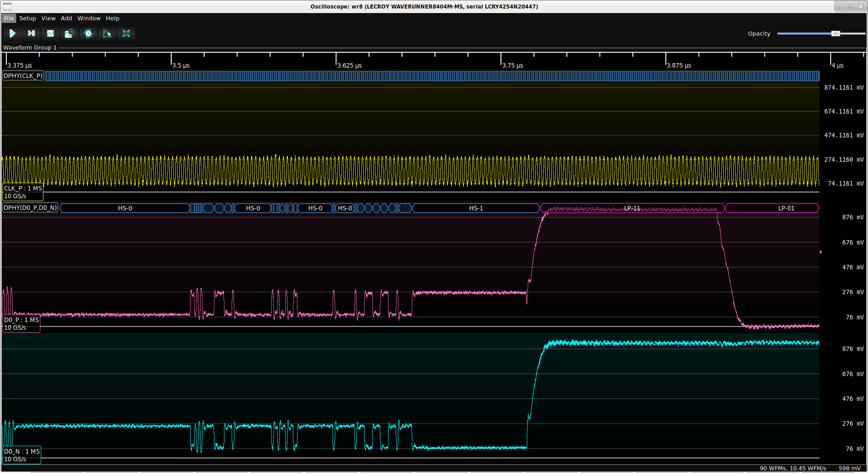Open the Window menu
Image resolution: width=868 pixels, height=473 pixels.
pos(89,18)
